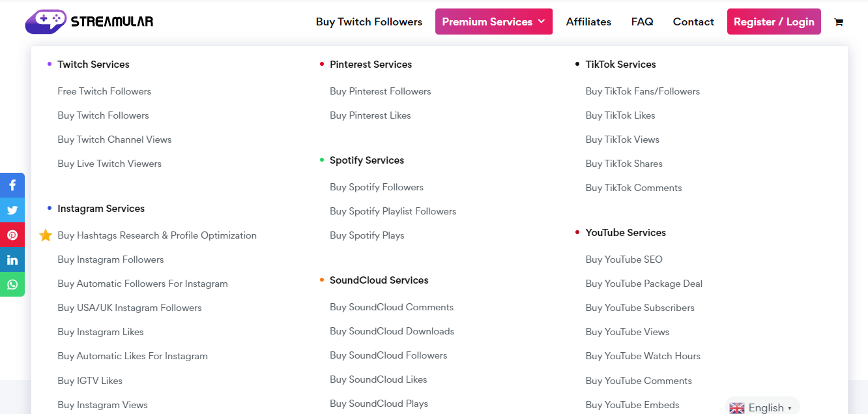The height and width of the screenshot is (414, 868).
Task: Select Pinterest Services heading
Action: [371, 64]
